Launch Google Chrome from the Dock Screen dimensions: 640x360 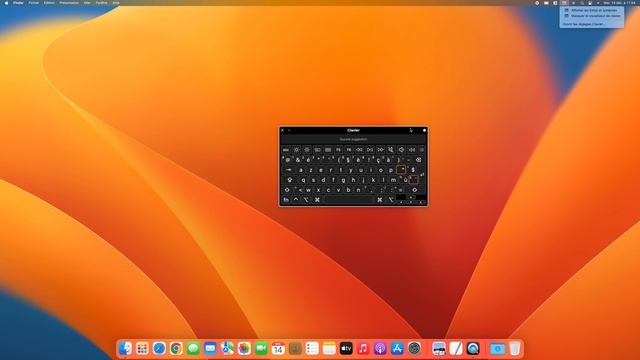(x=176, y=348)
